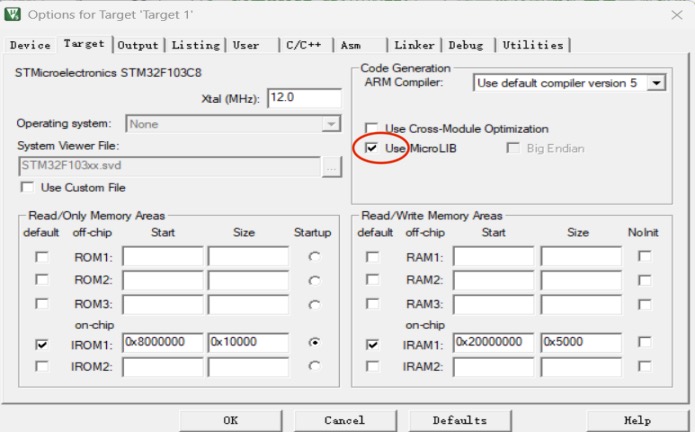Switch to the Device tab
Screen dimensions: 695x433
(30, 45)
